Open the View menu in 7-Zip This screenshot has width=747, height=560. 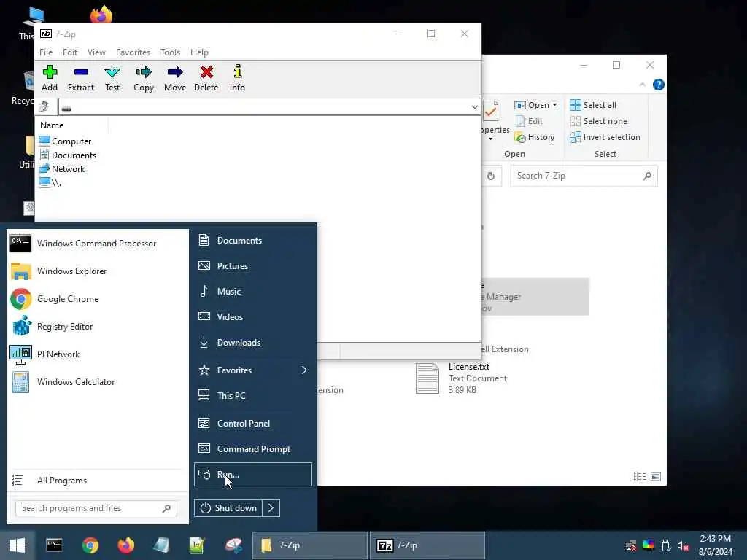96,52
